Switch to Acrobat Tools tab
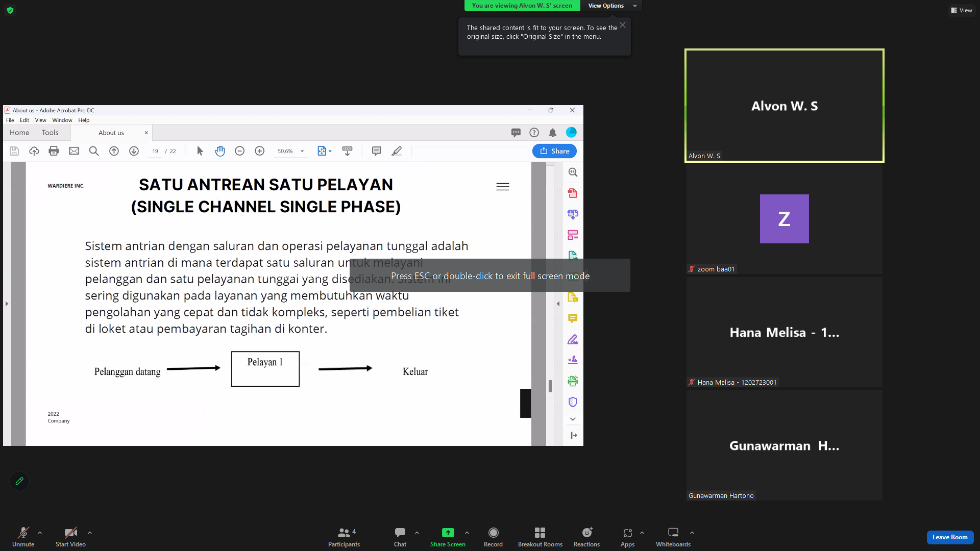Image resolution: width=980 pixels, height=551 pixels. tap(50, 133)
